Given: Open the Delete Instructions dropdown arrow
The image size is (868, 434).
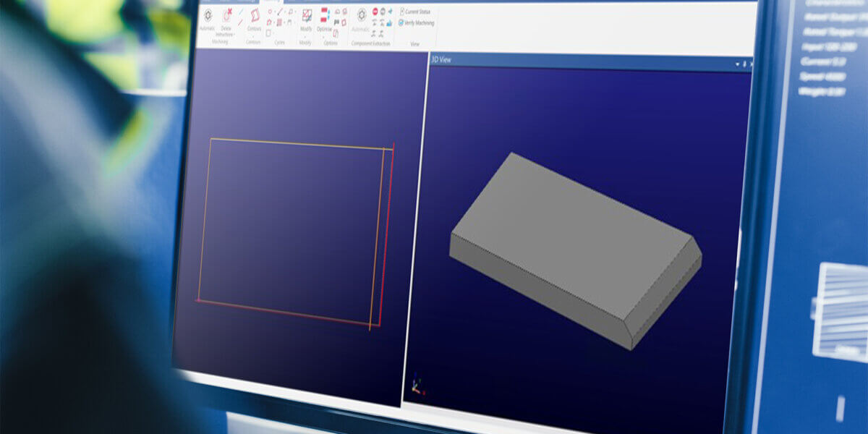Looking at the screenshot, I should pyautogui.click(x=234, y=35).
